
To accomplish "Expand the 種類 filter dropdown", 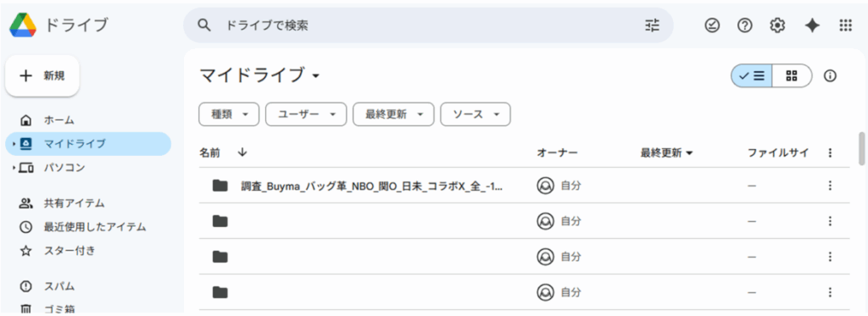I will pyautogui.click(x=229, y=114).
